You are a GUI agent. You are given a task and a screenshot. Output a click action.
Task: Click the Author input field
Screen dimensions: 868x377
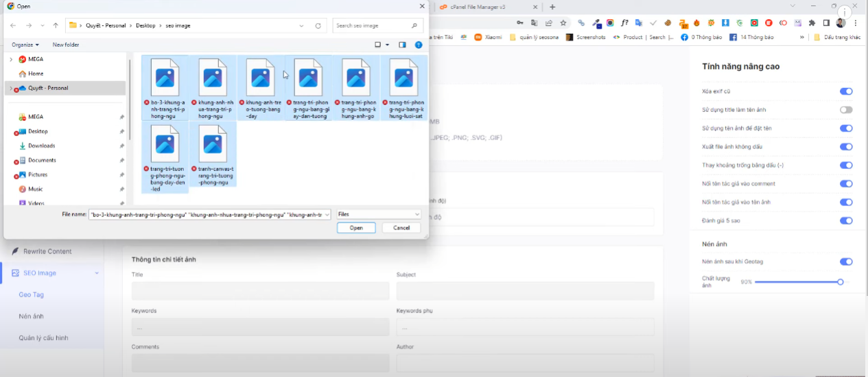tap(525, 363)
